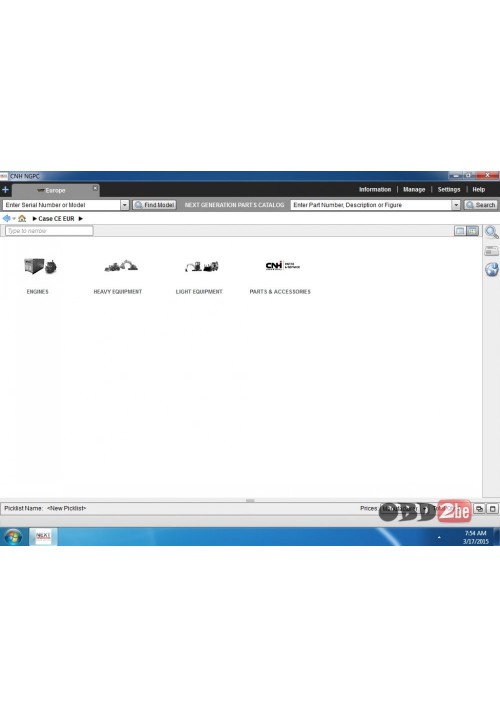
Task: Click the picklist panel splitter handle
Action: [250, 501]
